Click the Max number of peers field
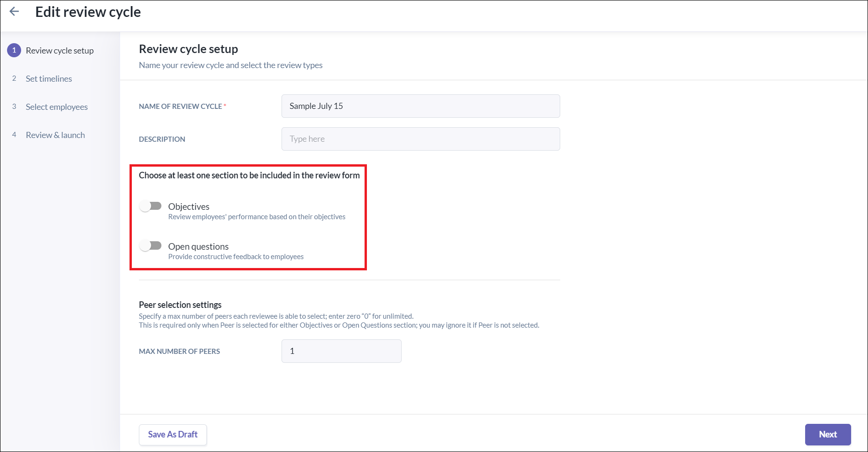Screen dimensions: 868x452 tap(341, 351)
